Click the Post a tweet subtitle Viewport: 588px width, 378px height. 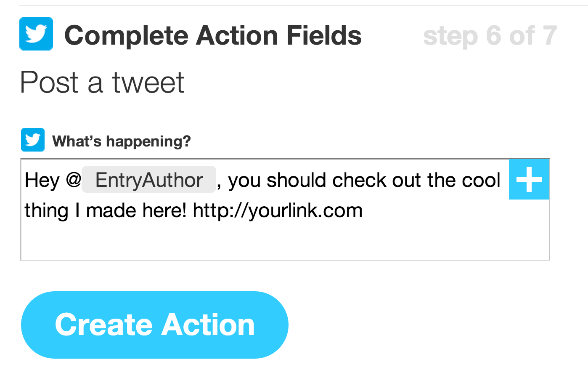[102, 83]
